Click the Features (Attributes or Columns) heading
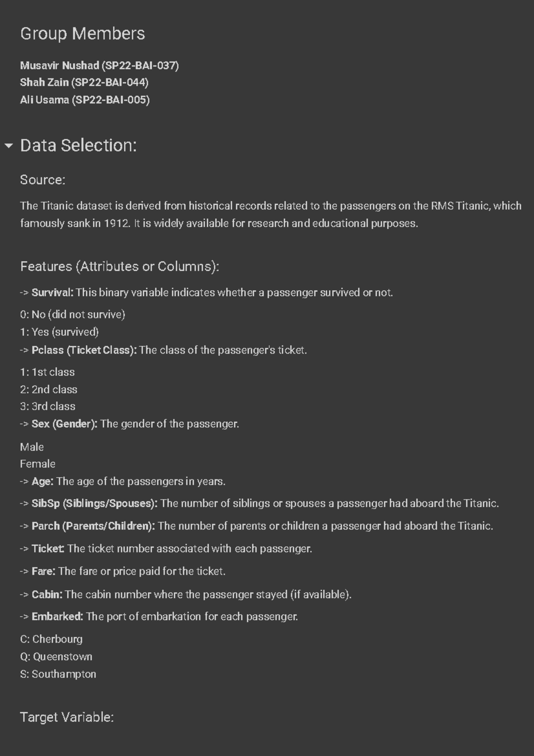Screen dimensions: 534x756 tap(119, 266)
